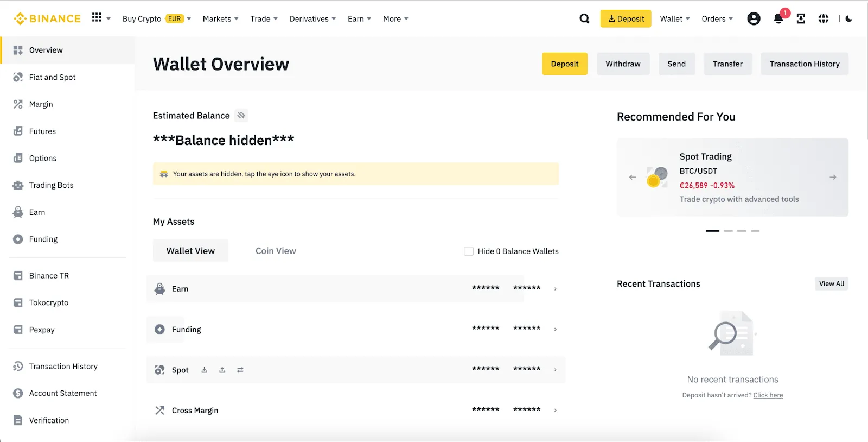Show balance using the eye icon
868x442 pixels.
(x=241, y=116)
